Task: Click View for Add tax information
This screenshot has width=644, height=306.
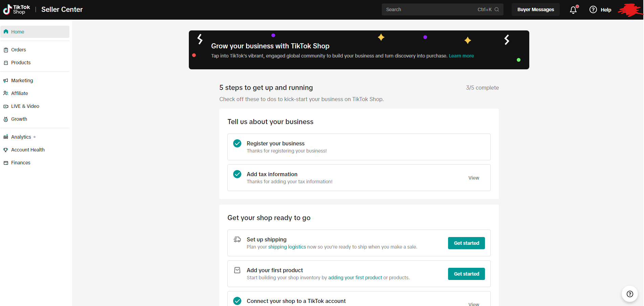Action: (473, 178)
